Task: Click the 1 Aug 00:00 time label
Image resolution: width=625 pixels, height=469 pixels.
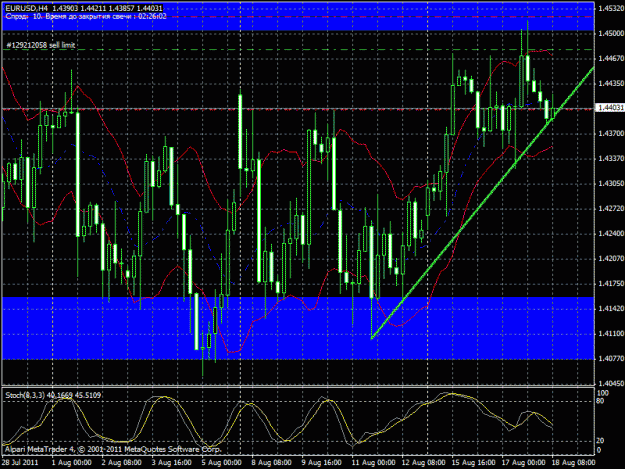Action: 71,462
